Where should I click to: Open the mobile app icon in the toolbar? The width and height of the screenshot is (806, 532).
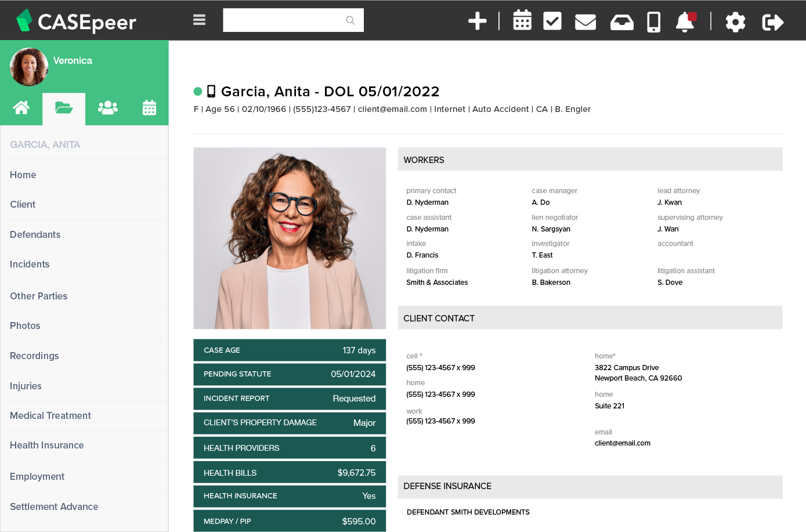[x=653, y=21]
